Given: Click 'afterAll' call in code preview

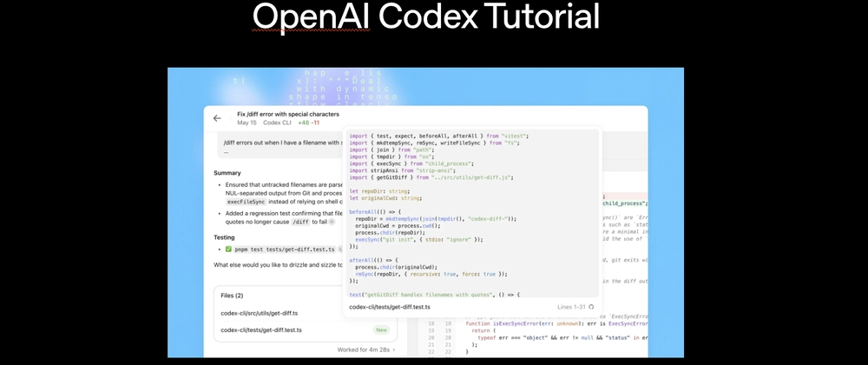Looking at the screenshot, I should coord(361,260).
